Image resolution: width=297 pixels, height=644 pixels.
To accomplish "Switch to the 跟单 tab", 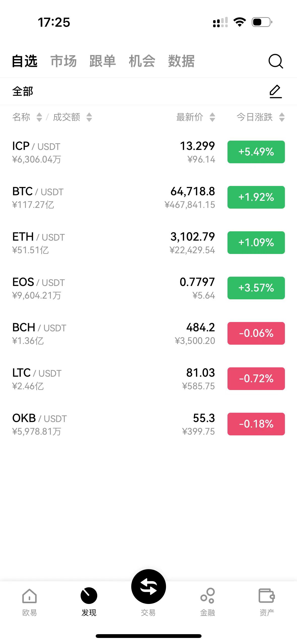I will (103, 61).
